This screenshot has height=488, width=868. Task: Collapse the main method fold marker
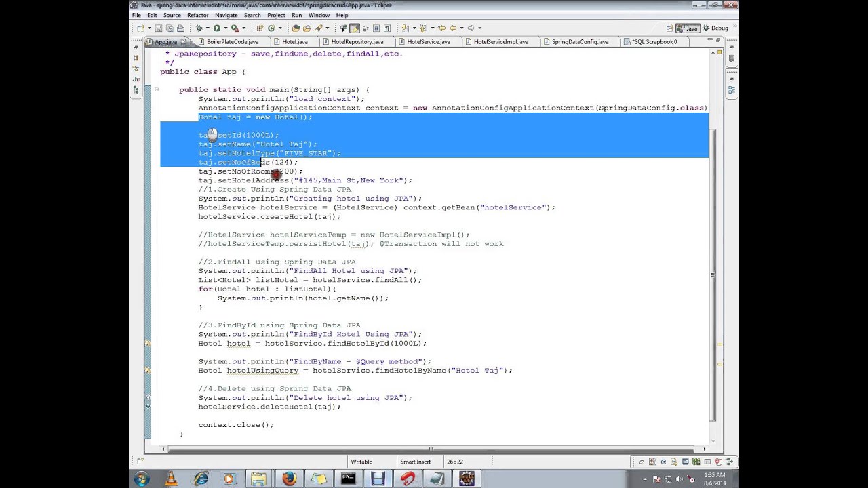(157, 89)
